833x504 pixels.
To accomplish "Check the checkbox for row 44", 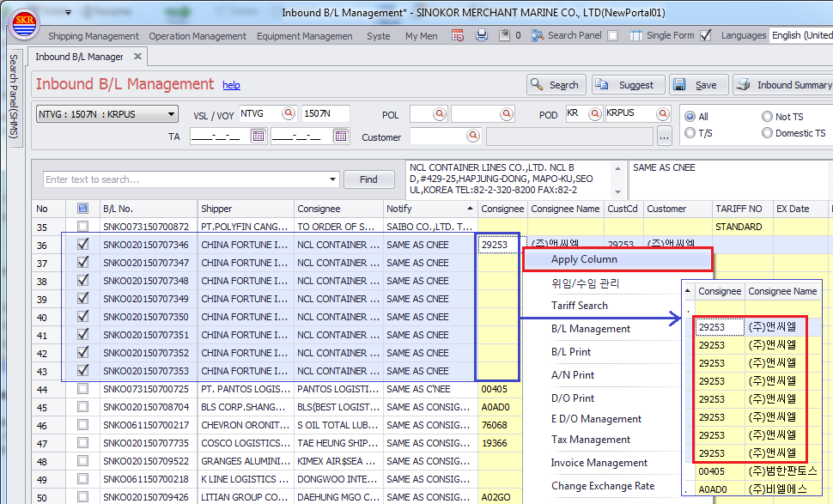I will point(82,389).
